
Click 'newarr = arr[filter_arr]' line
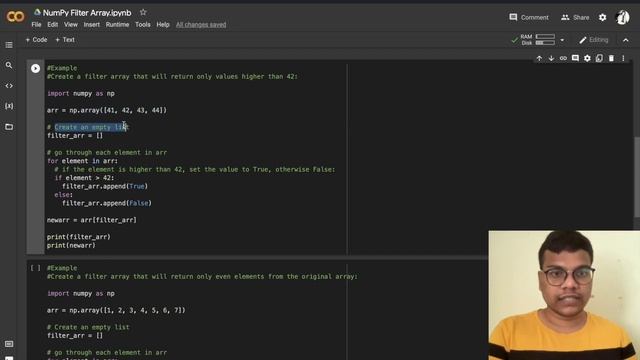[92, 220]
